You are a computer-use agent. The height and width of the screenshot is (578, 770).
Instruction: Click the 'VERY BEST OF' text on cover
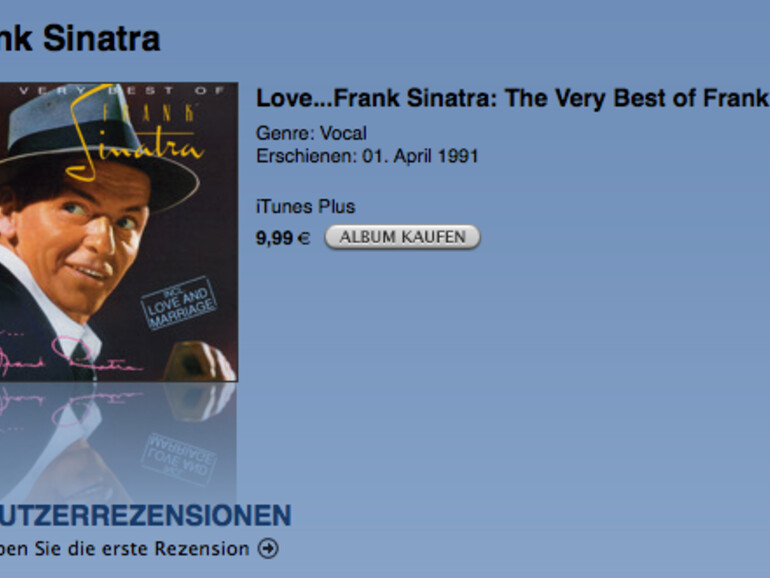(121, 90)
